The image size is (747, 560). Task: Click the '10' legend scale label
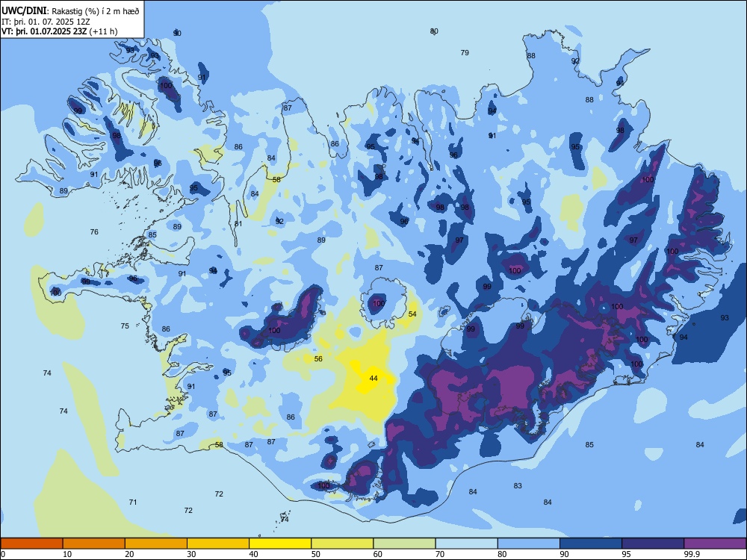click(68, 554)
